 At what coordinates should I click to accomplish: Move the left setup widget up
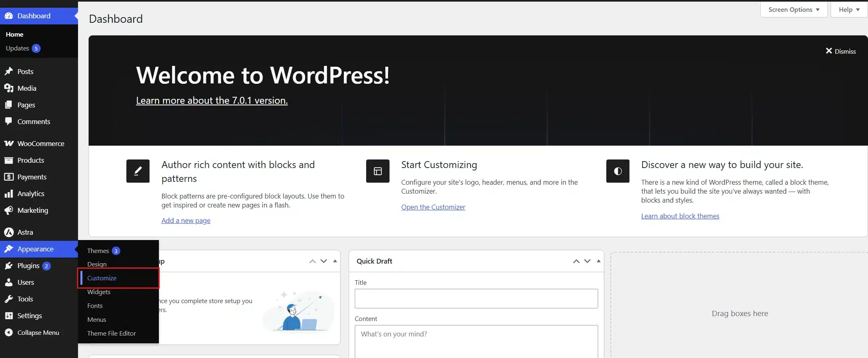coord(312,261)
